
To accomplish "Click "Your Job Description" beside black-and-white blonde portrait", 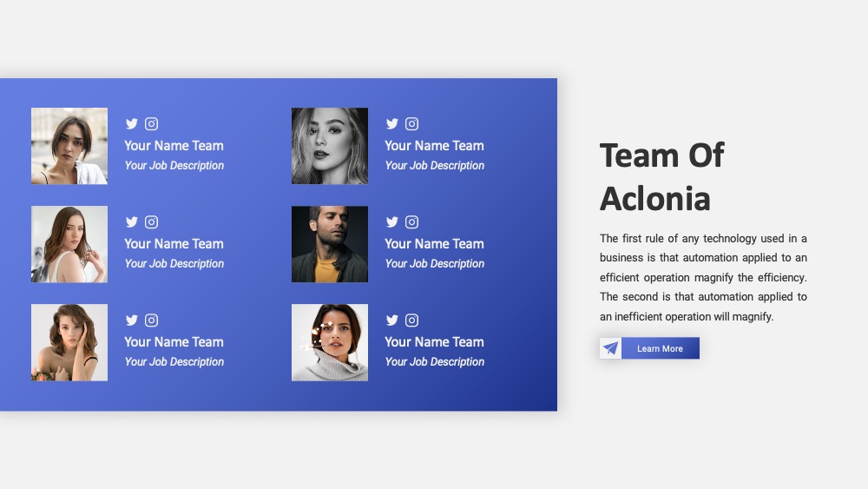I will [435, 166].
